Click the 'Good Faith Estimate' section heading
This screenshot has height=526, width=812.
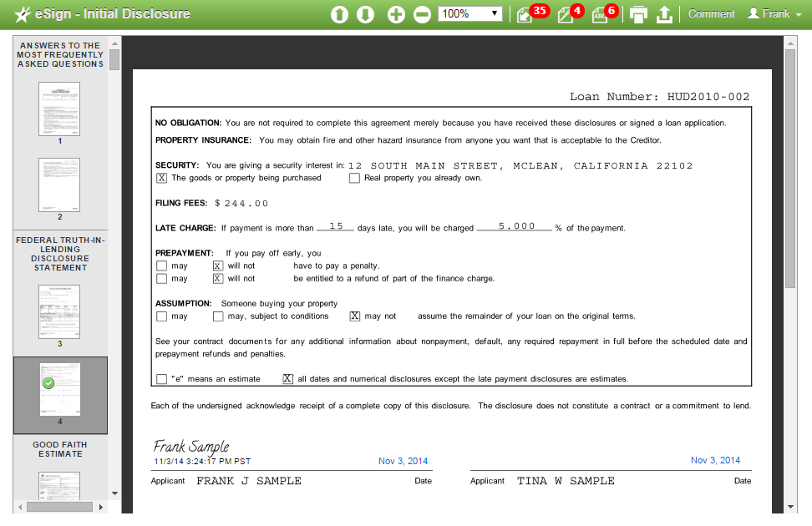[60, 449]
